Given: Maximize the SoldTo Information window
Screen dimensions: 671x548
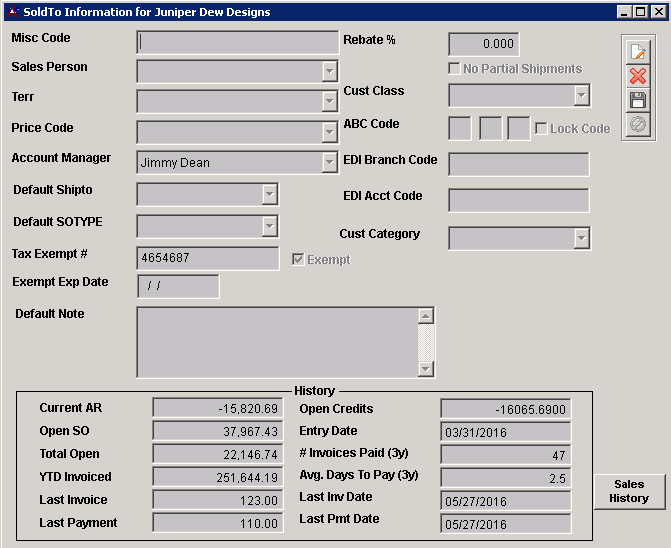Looking at the screenshot, I should 640,12.
